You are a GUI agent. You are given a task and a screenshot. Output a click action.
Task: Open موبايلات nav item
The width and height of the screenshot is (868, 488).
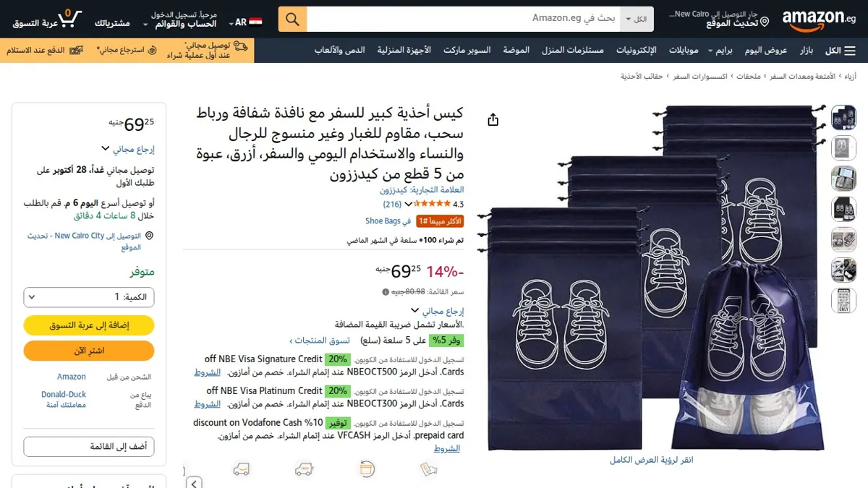click(x=684, y=51)
